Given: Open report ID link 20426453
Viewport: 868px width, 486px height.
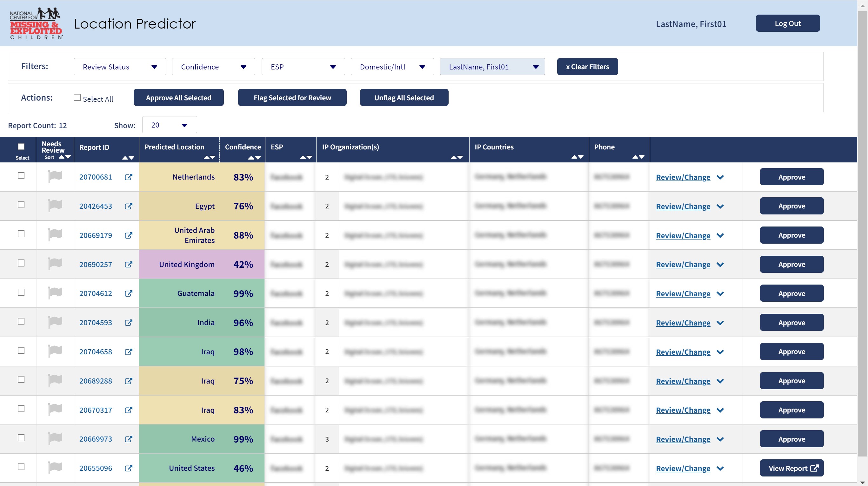Looking at the screenshot, I should tap(96, 206).
